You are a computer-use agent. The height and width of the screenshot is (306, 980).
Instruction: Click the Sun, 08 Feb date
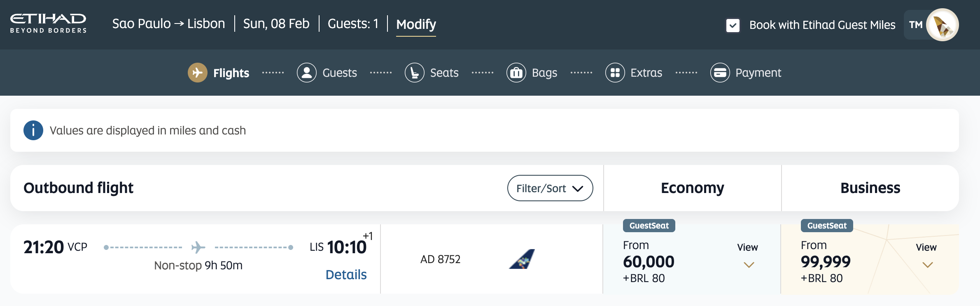click(x=276, y=24)
